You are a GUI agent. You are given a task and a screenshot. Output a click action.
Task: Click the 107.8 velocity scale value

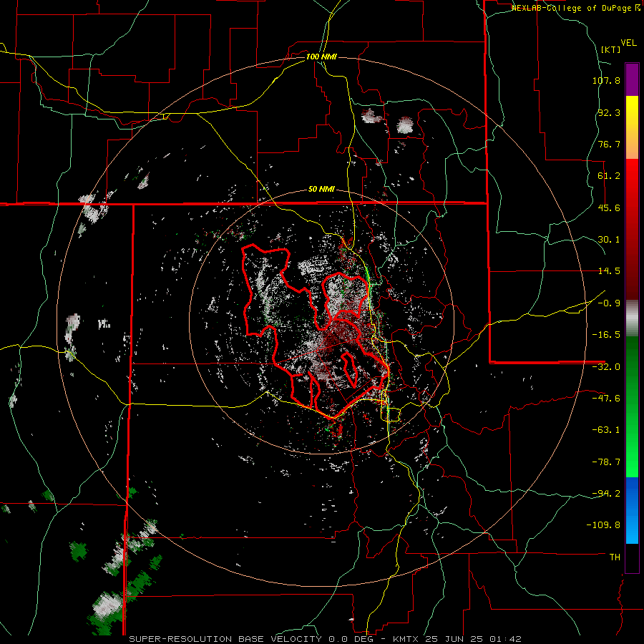click(606, 80)
